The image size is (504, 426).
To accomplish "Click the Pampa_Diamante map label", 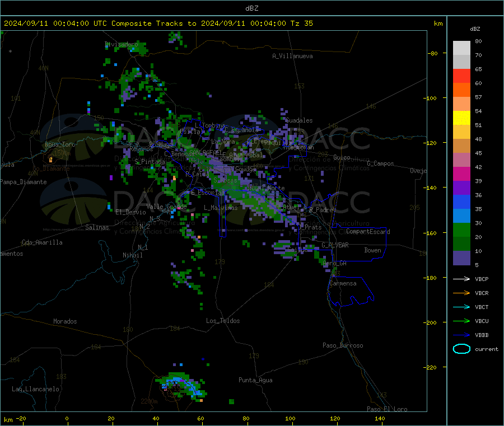I will pos(24,182).
